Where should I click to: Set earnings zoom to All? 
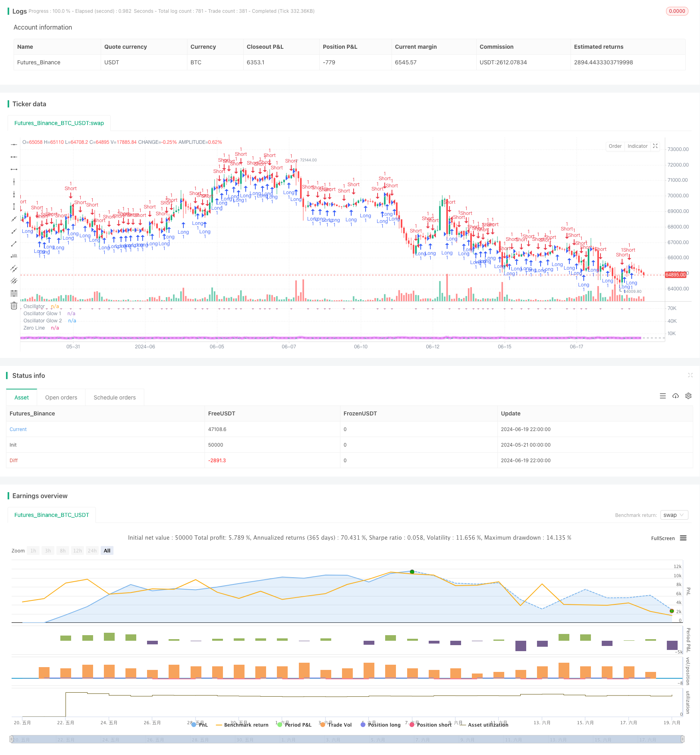(107, 550)
